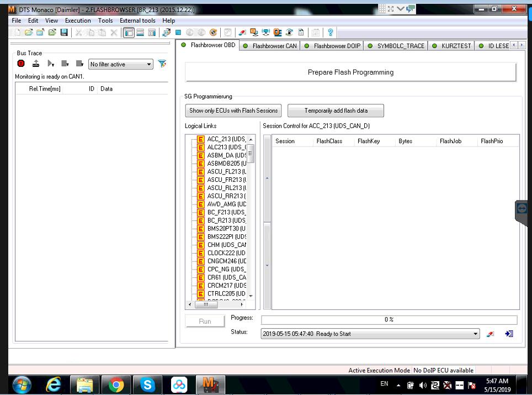
Task: Click the orange monitor connection toolbar icon
Action: pos(254,33)
